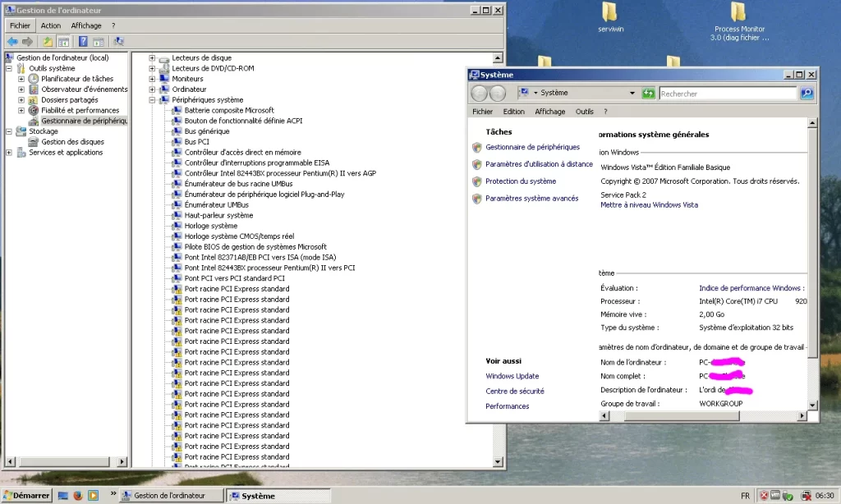Switch to Gestion de l'ordinateur taskbar button
The height and width of the screenshot is (504, 841).
171,496
